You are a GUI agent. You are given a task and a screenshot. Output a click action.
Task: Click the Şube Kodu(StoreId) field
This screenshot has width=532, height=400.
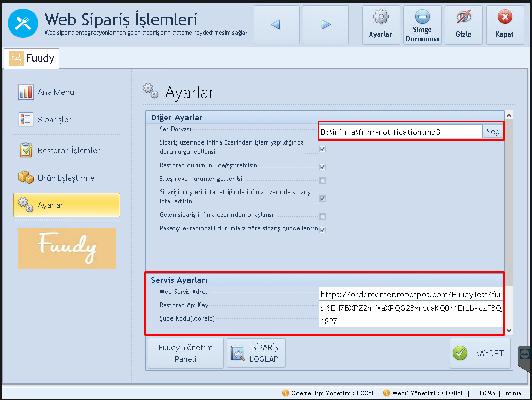coord(411,321)
